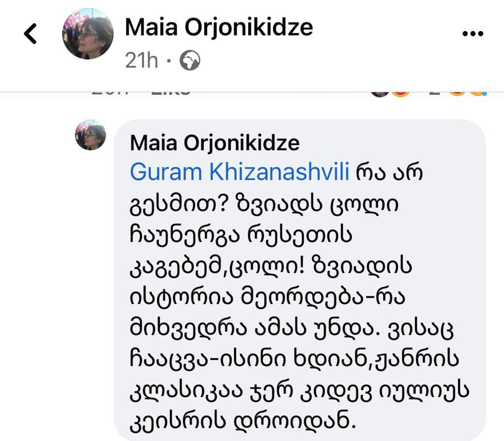Open commenter name Maia Orjonikidze in bubble
Viewport: 504px width, 441px height.
click(215, 143)
